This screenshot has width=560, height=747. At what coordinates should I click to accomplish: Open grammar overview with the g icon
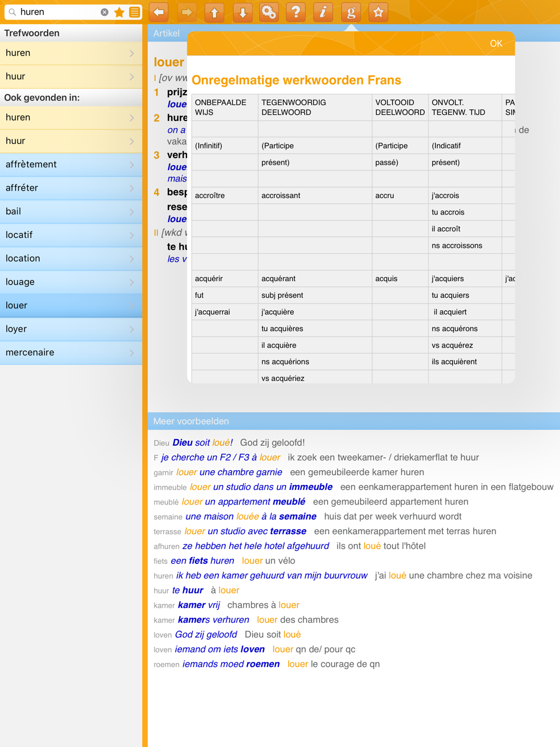[x=351, y=12]
